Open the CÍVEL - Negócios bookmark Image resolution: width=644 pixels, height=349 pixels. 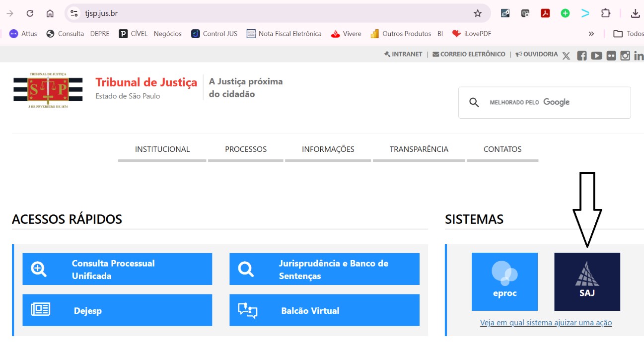click(x=150, y=34)
